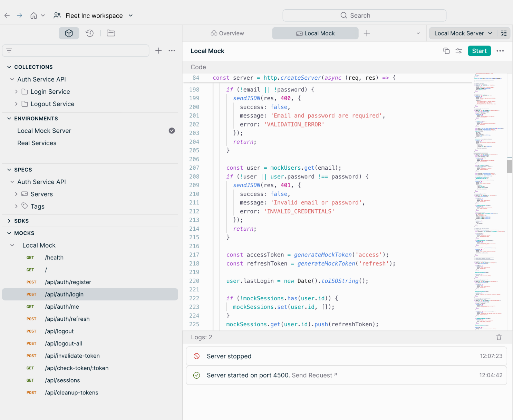Open the search bar at the top
513x420 pixels.
point(364,15)
